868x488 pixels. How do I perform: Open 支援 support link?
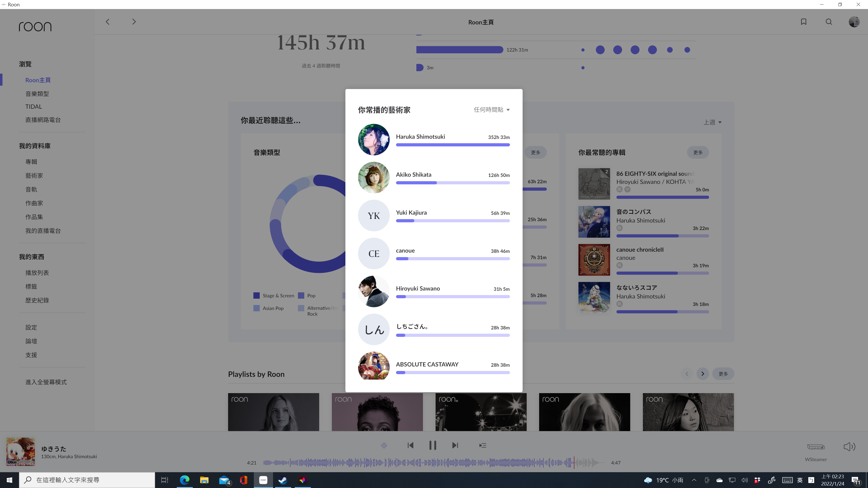point(31,355)
